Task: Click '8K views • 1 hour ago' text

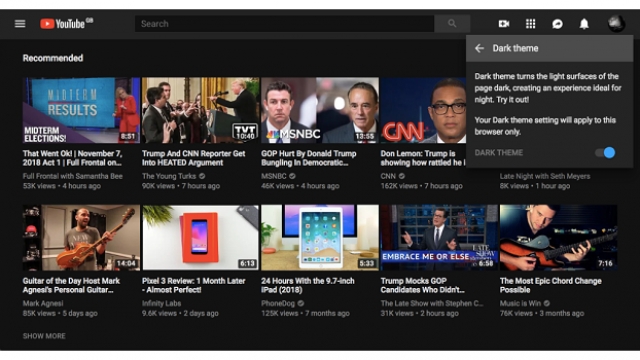Action: pyautogui.click(x=535, y=186)
